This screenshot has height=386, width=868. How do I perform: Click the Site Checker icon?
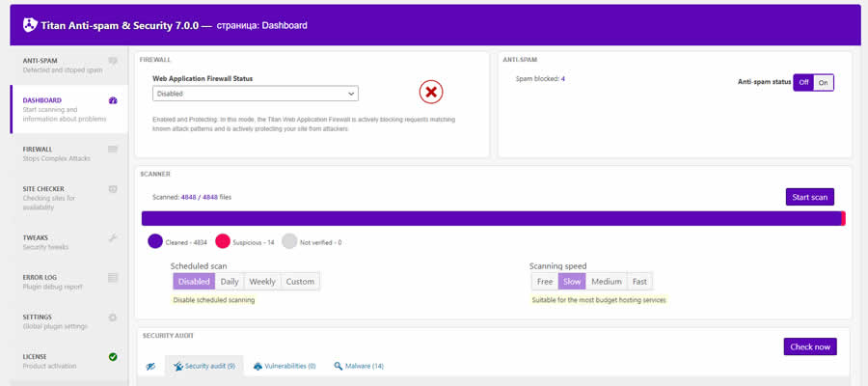[x=113, y=189]
